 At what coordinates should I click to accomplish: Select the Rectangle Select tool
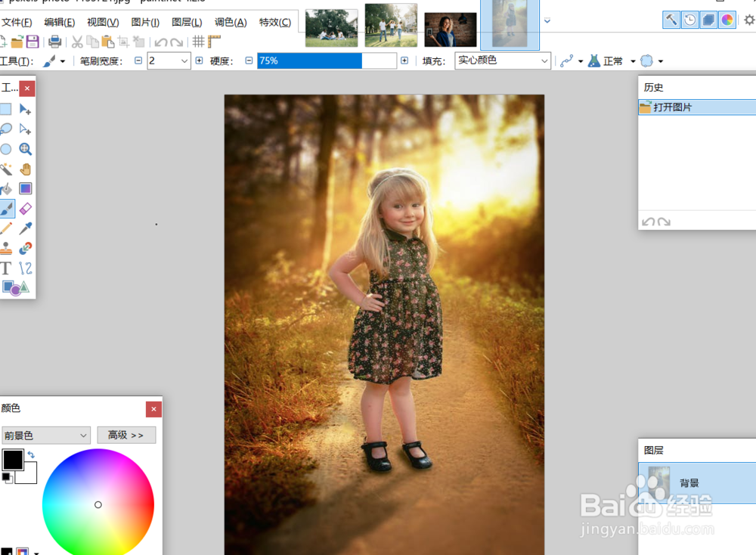[5, 109]
